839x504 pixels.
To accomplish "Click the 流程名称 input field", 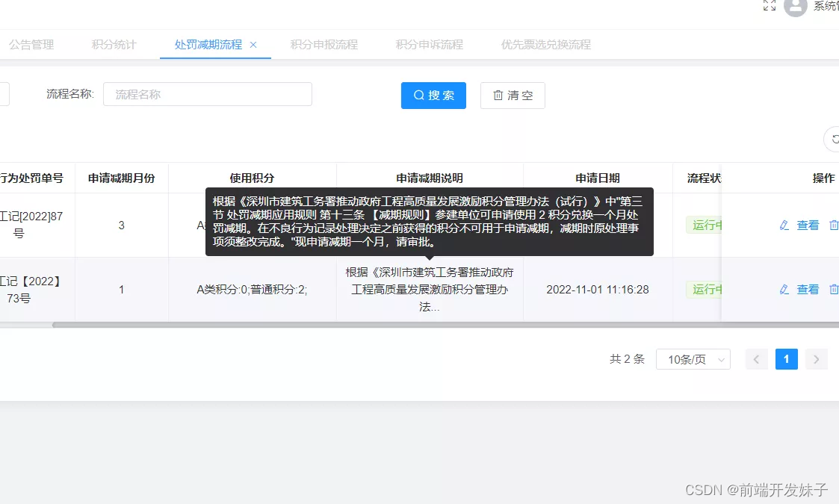I will 207,93.
